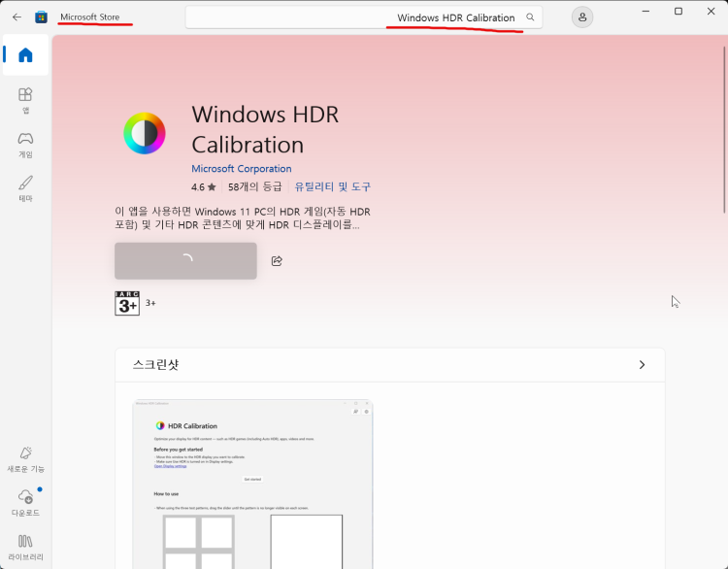This screenshot has height=569, width=728.
Task: Click the back arrow in title bar
Action: click(17, 17)
